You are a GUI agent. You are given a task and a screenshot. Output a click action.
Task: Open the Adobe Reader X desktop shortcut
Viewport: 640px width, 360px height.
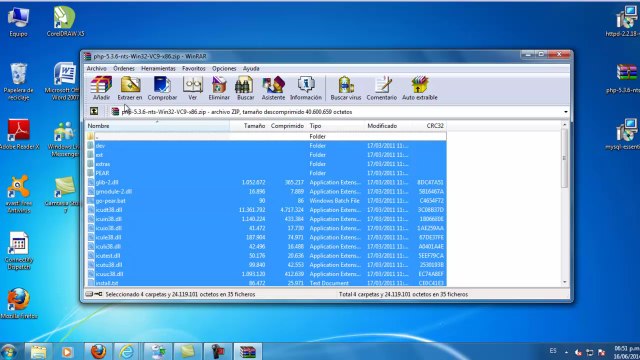[x=19, y=134]
